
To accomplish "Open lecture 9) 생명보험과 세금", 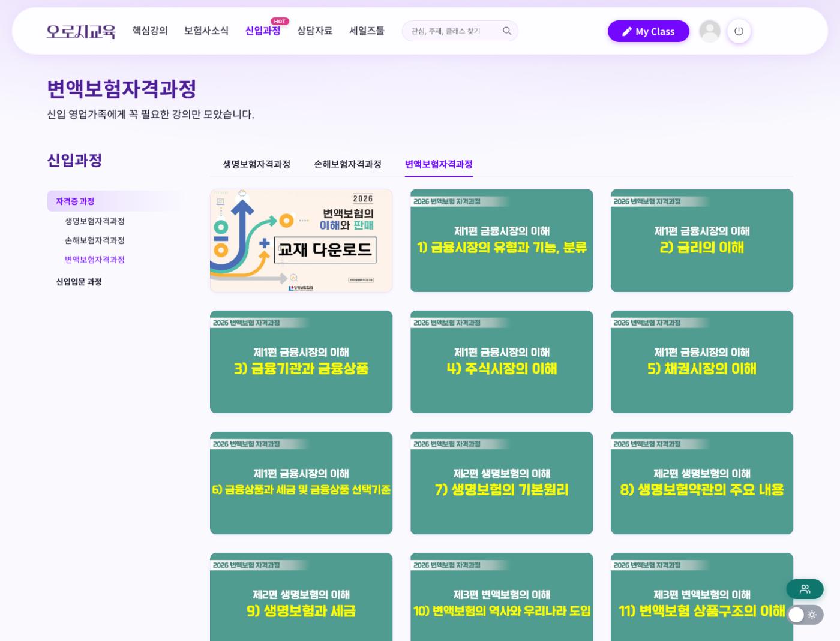I will [301, 597].
